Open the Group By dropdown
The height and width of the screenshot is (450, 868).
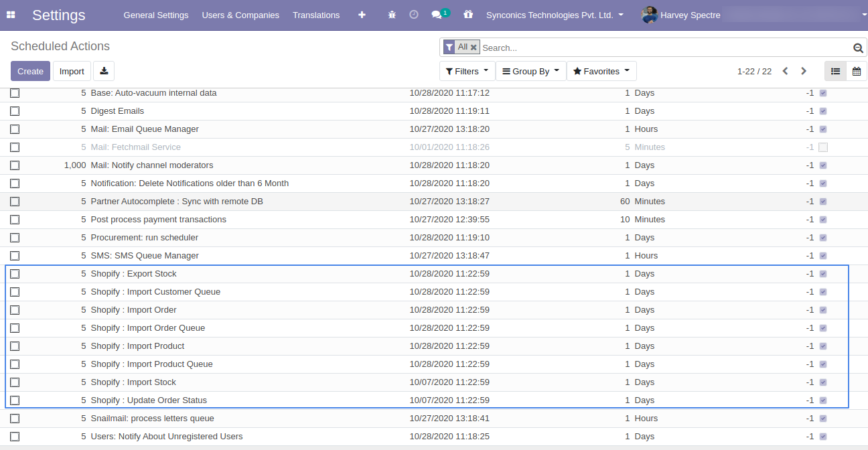coord(530,71)
